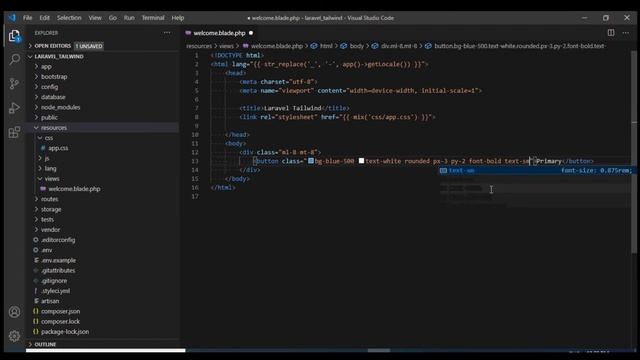This screenshot has width=640, height=360.
Task: Click the views breadcrumb item
Action: click(226, 46)
